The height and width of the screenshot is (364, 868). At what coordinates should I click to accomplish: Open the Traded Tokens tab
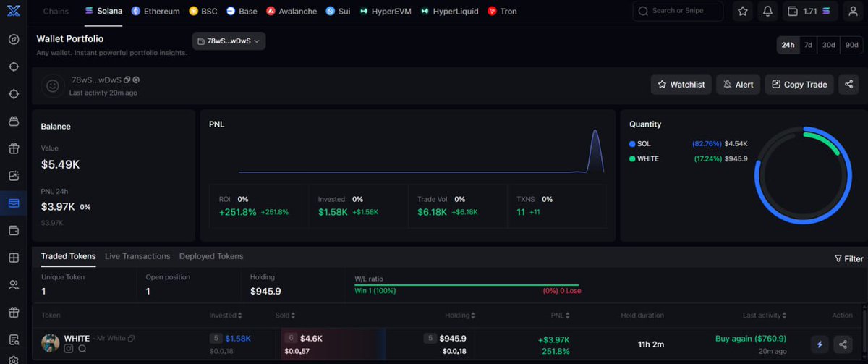tap(68, 256)
